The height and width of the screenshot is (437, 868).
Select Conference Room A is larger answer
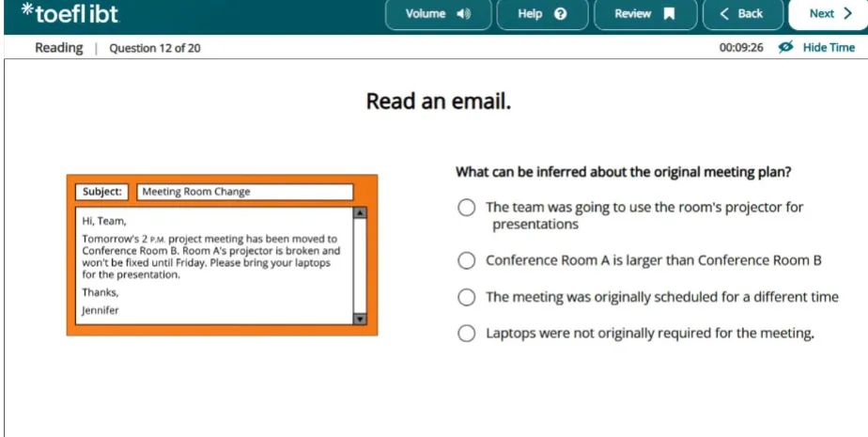tap(467, 260)
